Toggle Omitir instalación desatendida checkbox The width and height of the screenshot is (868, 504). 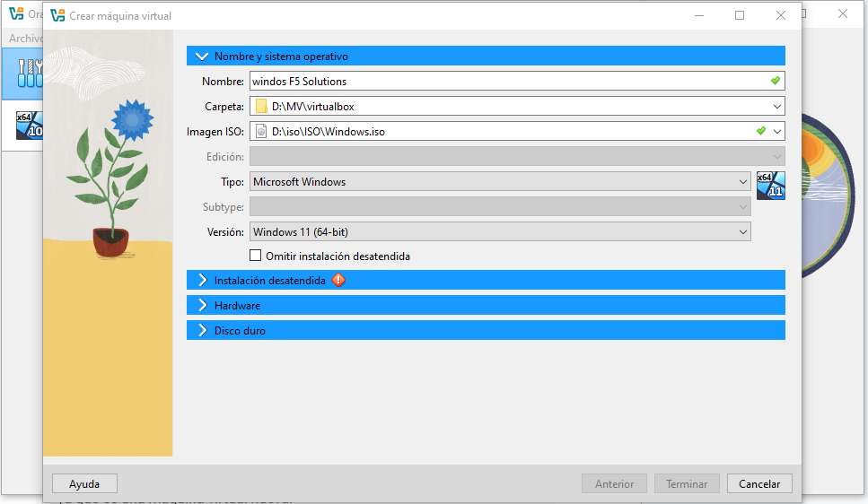pos(255,256)
